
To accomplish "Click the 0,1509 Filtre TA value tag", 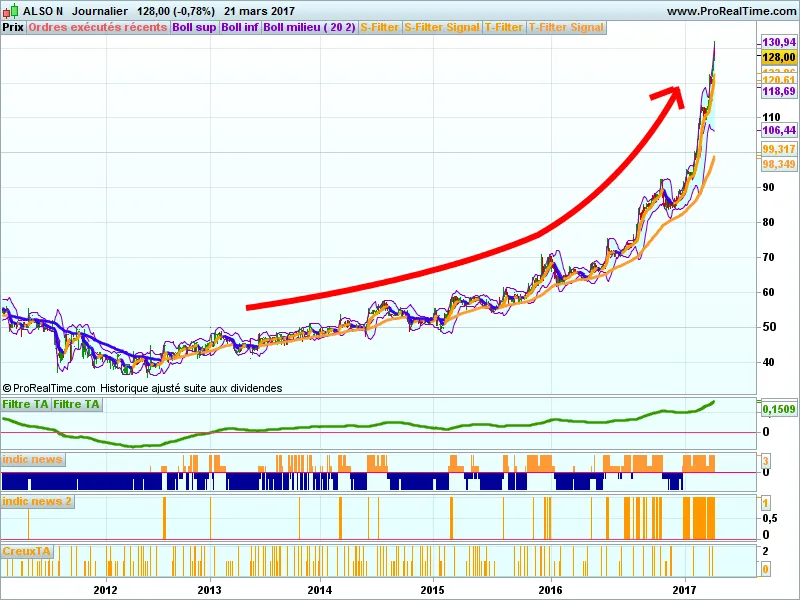I will coord(778,409).
